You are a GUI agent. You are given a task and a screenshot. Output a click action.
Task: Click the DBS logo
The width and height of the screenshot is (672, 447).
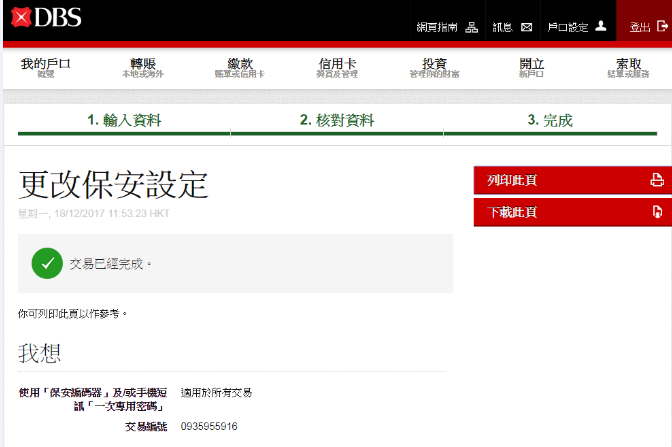pos(46,17)
